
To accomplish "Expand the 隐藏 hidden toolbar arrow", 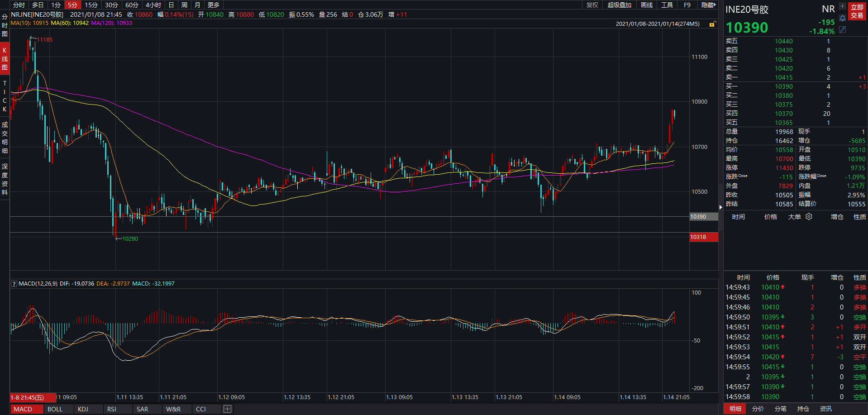I will pyautogui.click(x=708, y=5).
